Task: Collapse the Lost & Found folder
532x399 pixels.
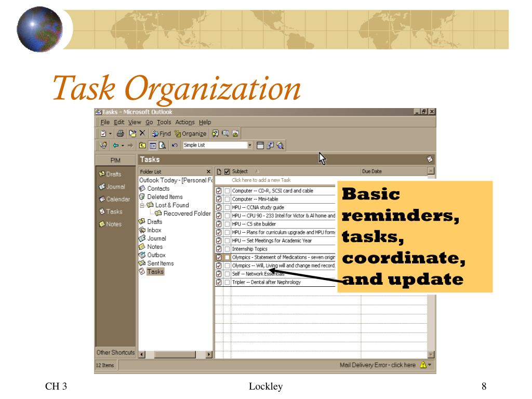Action: pyautogui.click(x=142, y=205)
